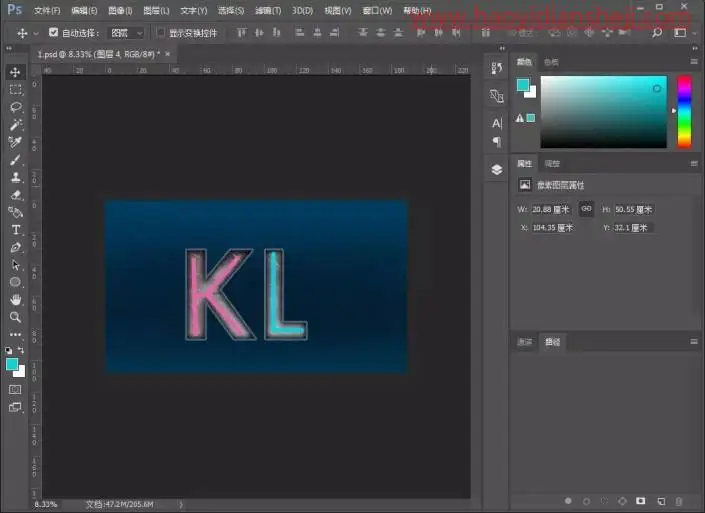Open the Color panel flyout menu
This screenshot has height=513, width=705.
pos(694,62)
